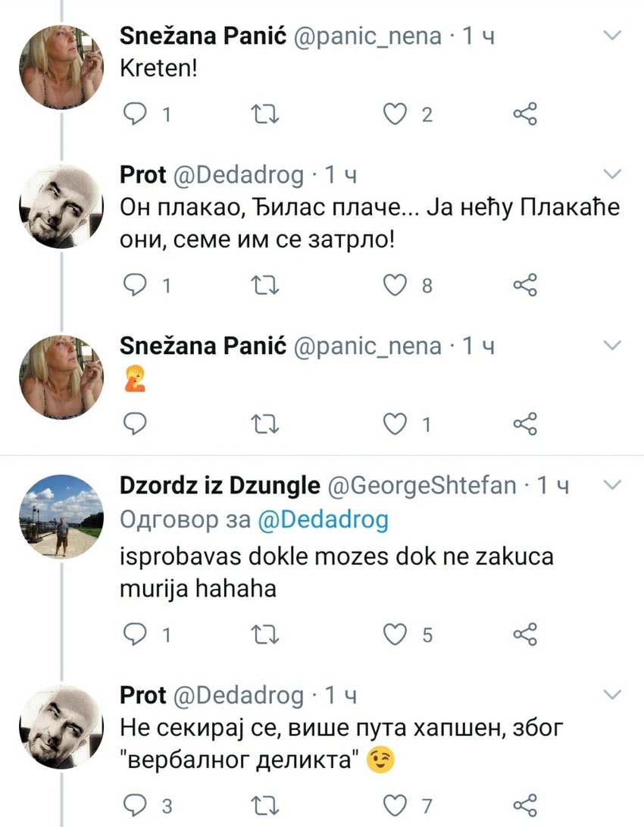This screenshot has height=827, width=644.
Task: Click the retweet icon under Dzordz iz Dzungle's tweet
Action: point(264,635)
